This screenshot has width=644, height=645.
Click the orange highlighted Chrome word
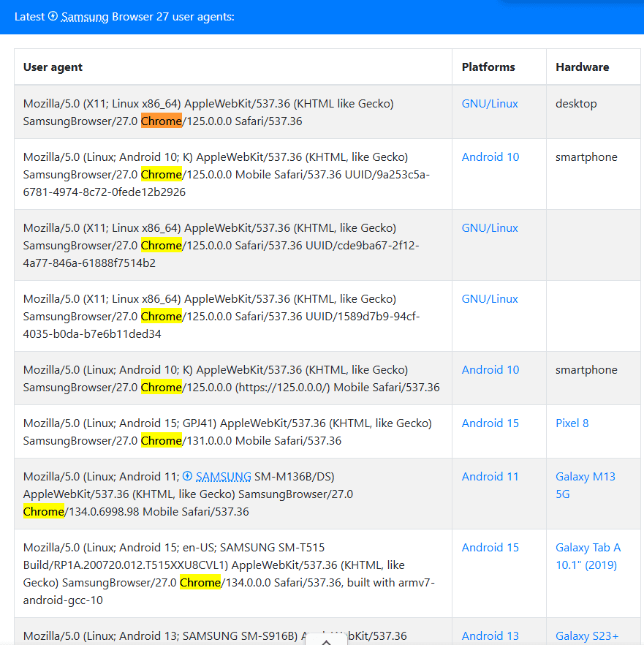[x=162, y=121]
